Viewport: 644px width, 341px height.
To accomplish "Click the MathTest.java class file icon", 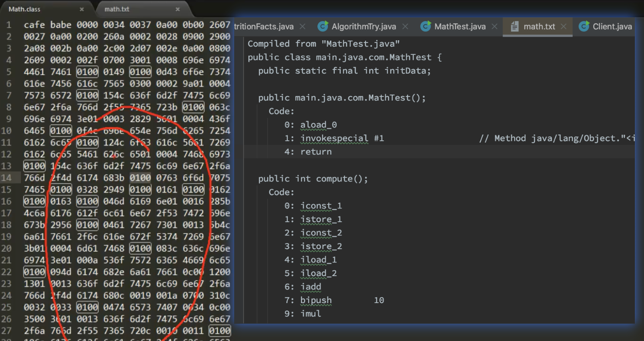I will click(x=426, y=27).
